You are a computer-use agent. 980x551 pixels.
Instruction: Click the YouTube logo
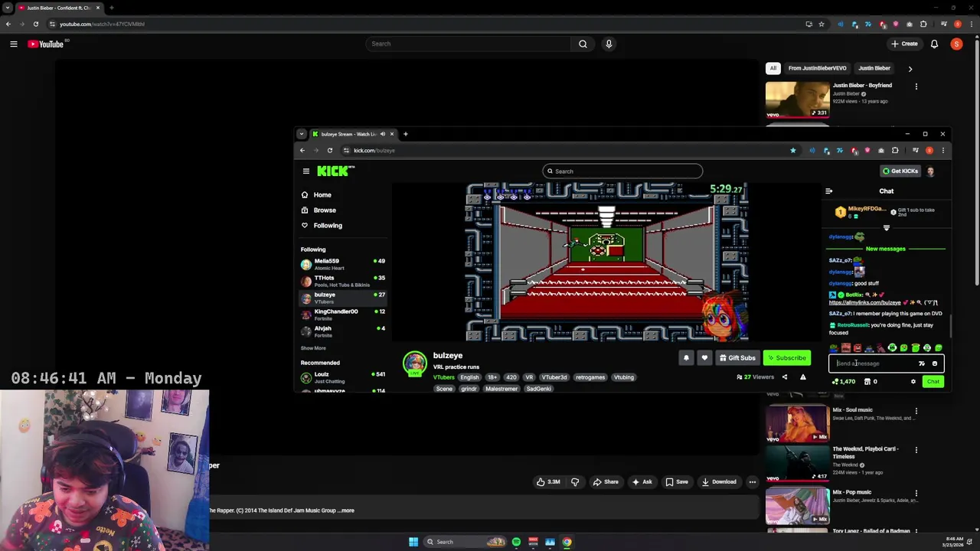click(x=46, y=44)
